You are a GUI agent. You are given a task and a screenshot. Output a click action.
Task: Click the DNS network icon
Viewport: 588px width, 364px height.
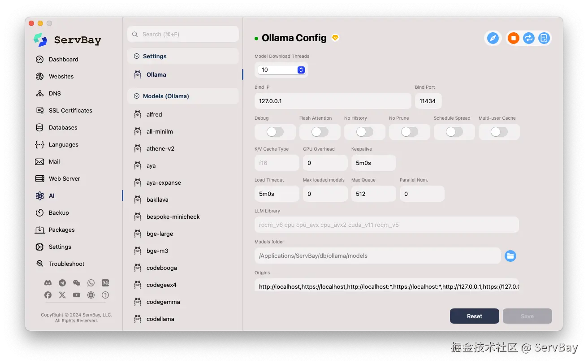tap(40, 93)
